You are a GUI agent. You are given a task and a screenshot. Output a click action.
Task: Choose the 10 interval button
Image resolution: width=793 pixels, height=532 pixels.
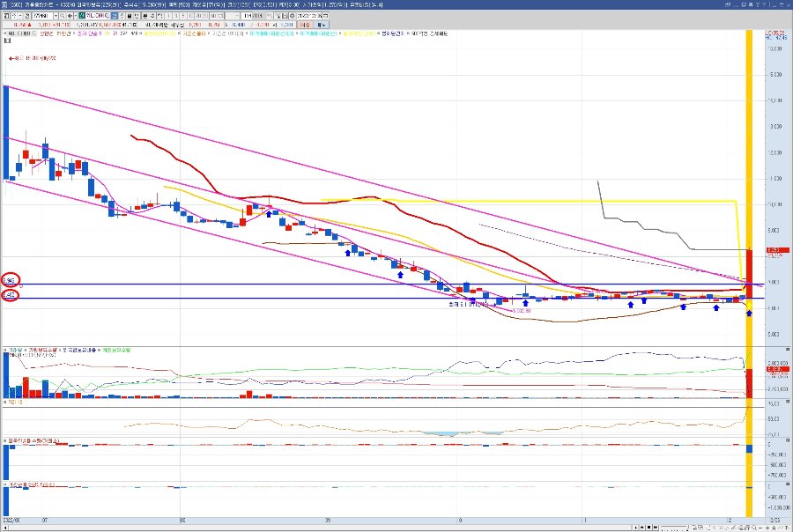click(190, 16)
